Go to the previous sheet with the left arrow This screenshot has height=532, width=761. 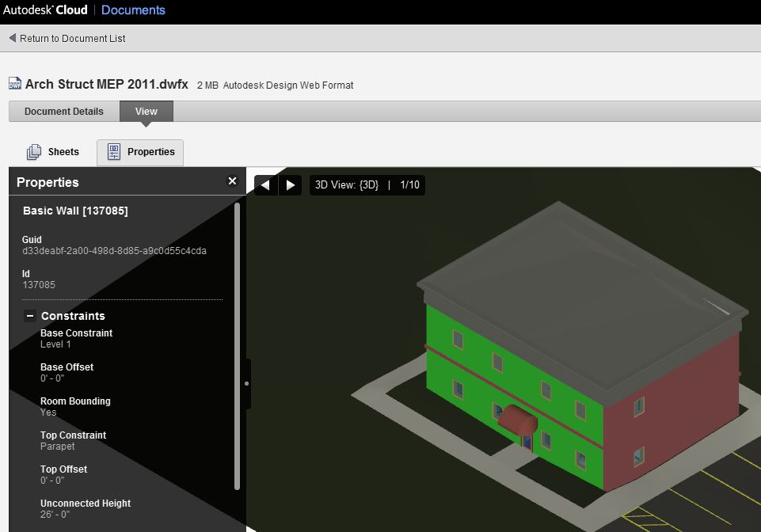(265, 185)
